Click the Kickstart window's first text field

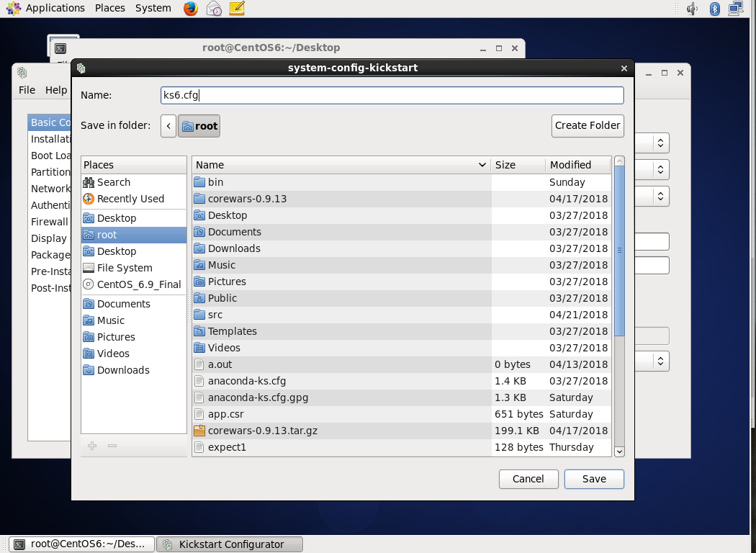[652, 241]
